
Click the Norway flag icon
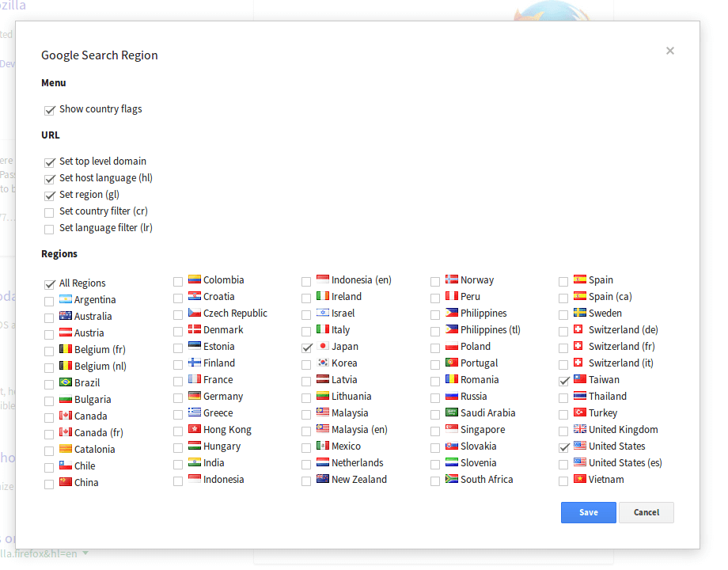click(452, 279)
